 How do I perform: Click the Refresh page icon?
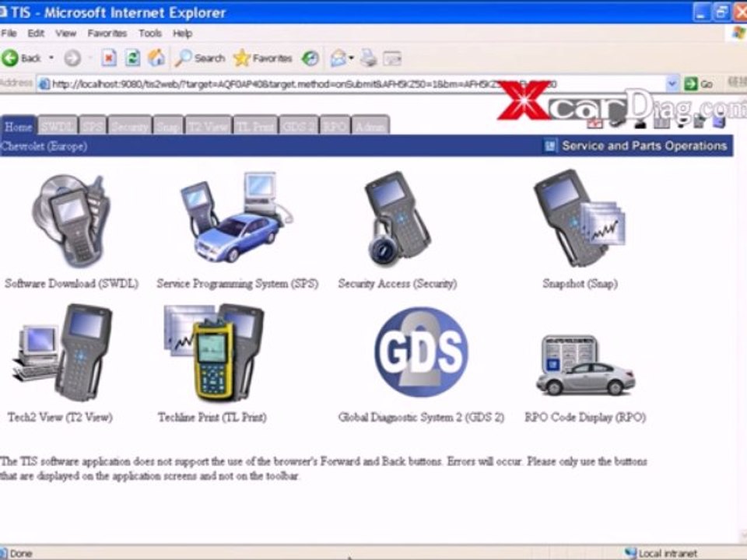click(132, 58)
